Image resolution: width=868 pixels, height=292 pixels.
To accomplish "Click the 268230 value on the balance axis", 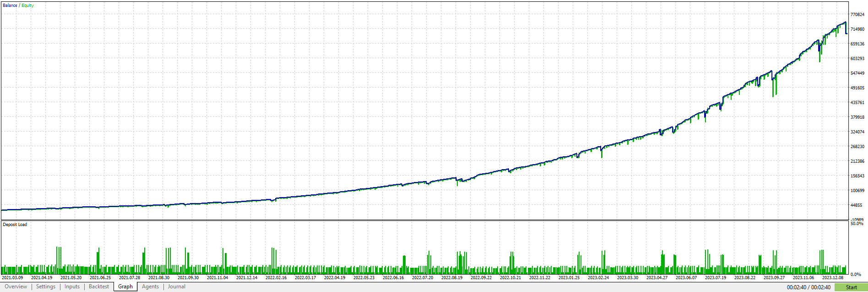I will click(857, 147).
